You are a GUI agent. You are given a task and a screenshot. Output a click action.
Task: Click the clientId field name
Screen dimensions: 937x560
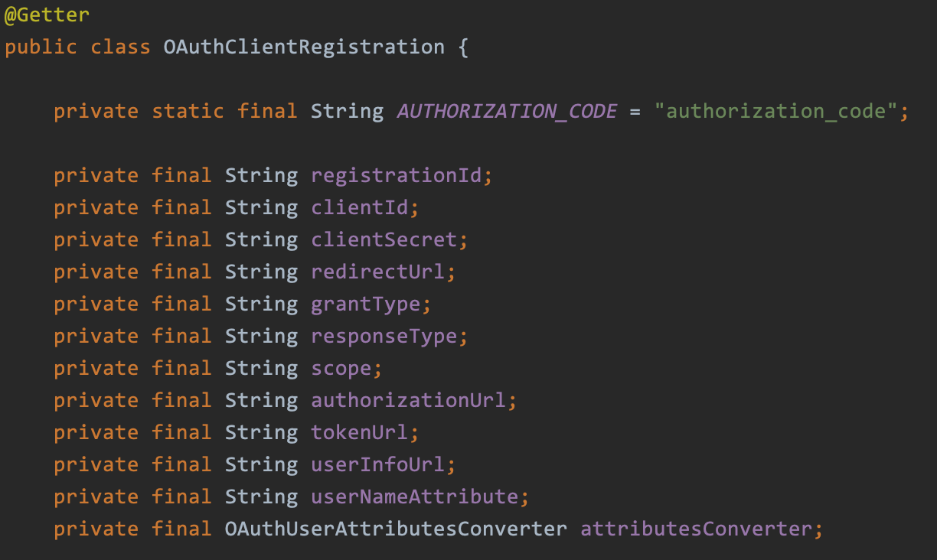click(x=360, y=208)
